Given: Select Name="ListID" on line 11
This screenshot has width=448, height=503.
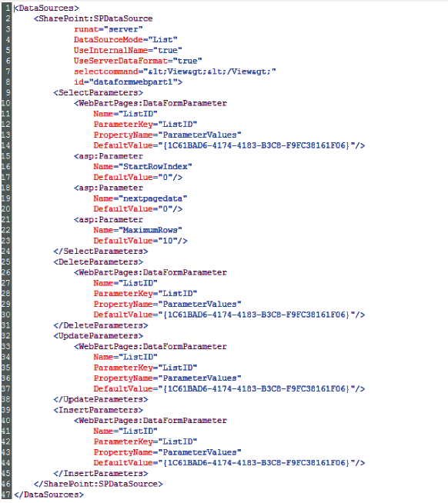Looking at the screenshot, I should click(x=125, y=114).
